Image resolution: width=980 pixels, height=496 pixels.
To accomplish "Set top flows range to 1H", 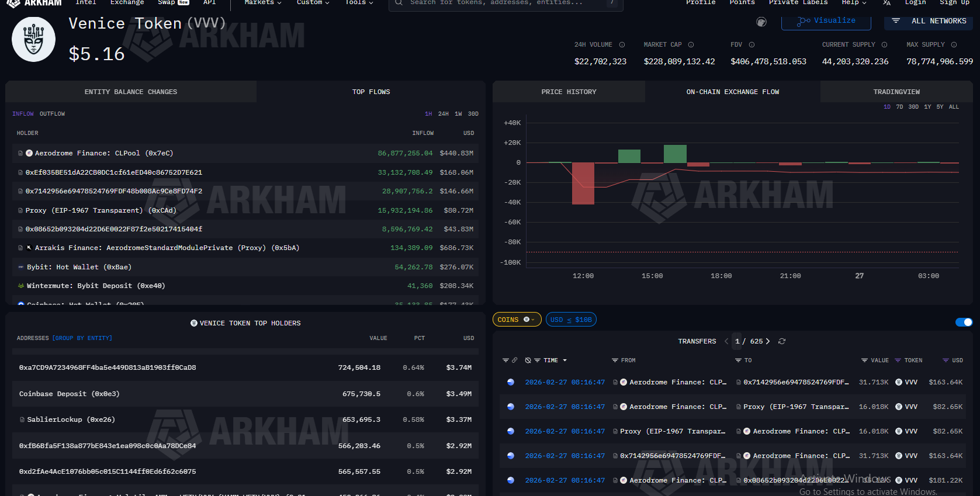I will point(428,114).
